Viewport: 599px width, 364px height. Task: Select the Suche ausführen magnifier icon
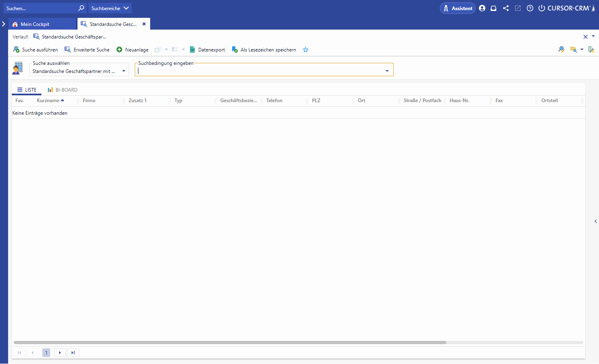coord(16,49)
